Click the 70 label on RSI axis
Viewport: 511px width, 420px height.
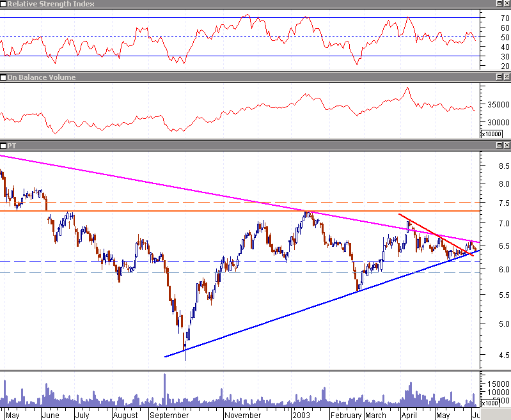[x=505, y=19]
